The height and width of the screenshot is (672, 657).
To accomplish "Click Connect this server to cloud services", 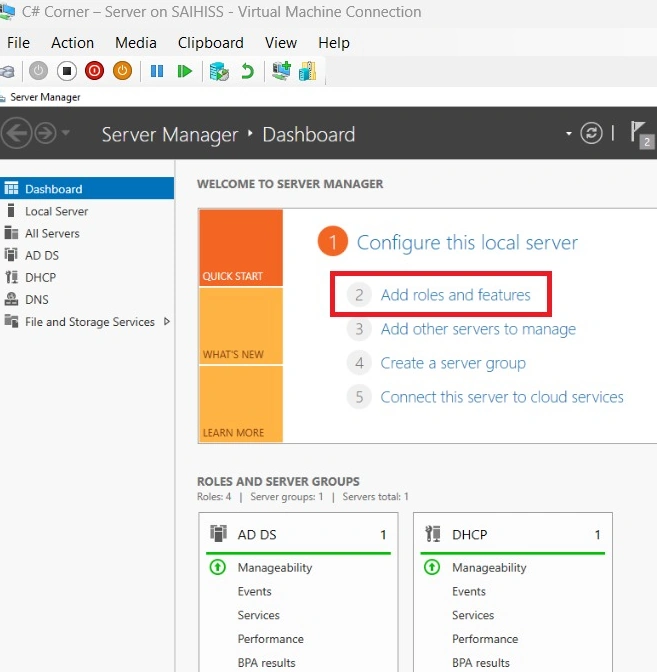I will coord(502,397).
